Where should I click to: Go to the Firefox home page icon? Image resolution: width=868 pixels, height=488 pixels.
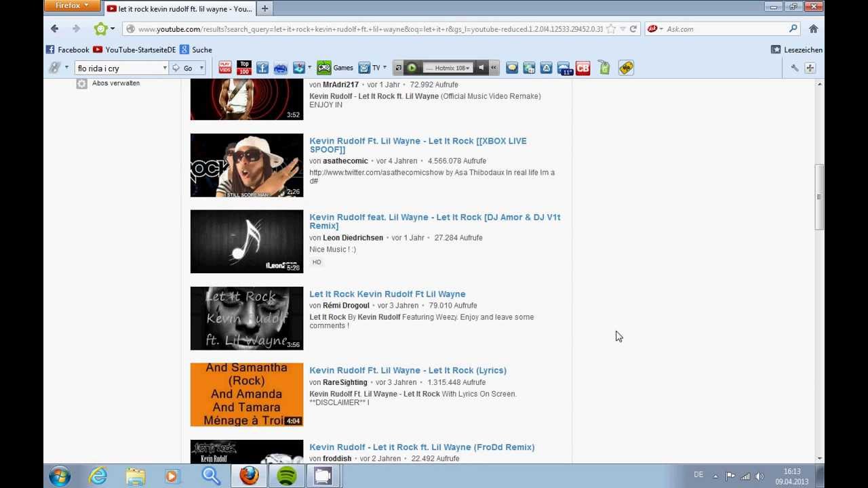point(813,29)
